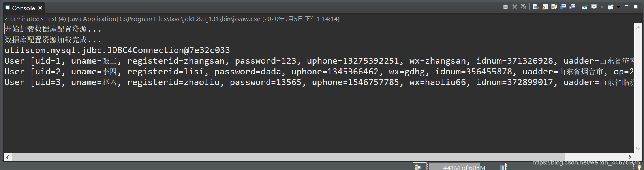Click the heap memory status bar
The height and width of the screenshot is (170, 644).
click(464, 167)
